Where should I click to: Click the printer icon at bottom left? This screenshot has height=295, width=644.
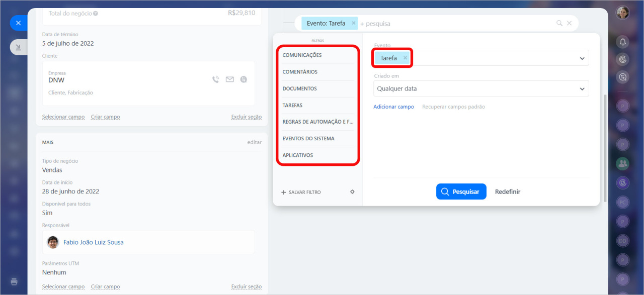[x=15, y=281]
